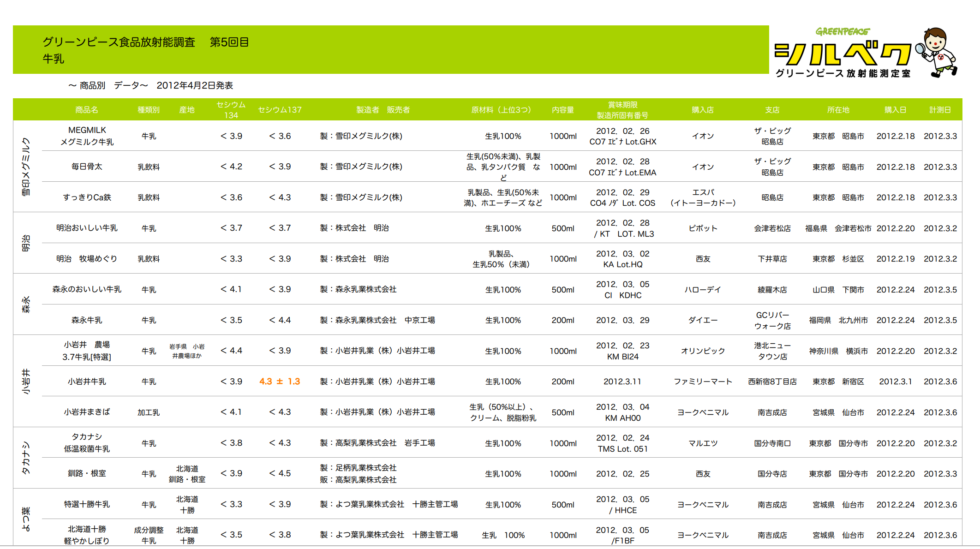Image resolution: width=980 pixels, height=549 pixels.
Task: Select product name タカナシ 低温殺菌牛乳
Action: (x=87, y=442)
